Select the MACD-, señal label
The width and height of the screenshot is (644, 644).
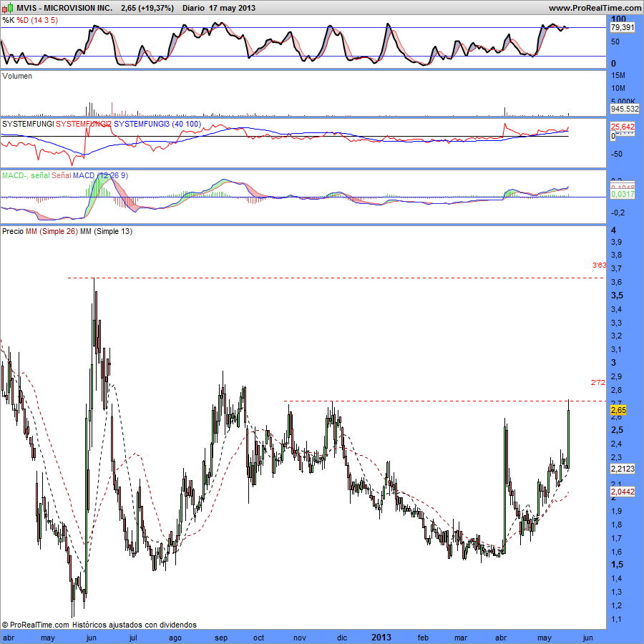click(26, 175)
